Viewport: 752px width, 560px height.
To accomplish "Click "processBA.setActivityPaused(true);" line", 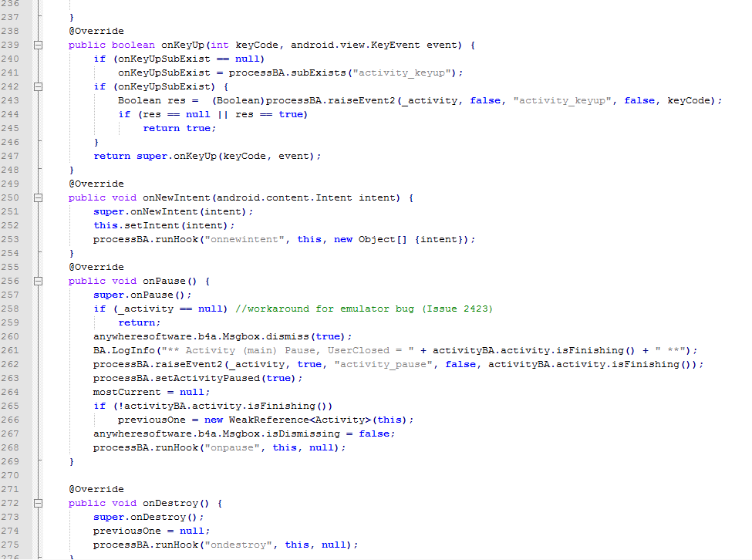I will (x=197, y=378).
